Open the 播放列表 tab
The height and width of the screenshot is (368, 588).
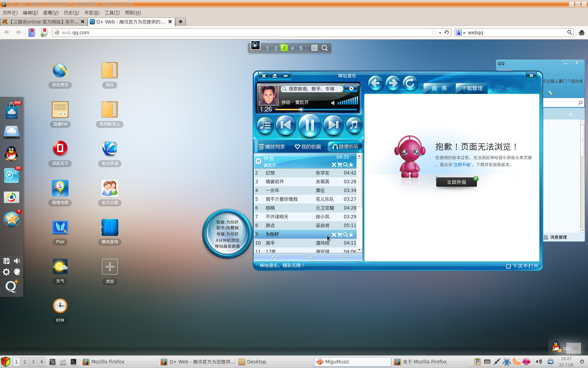(x=272, y=146)
